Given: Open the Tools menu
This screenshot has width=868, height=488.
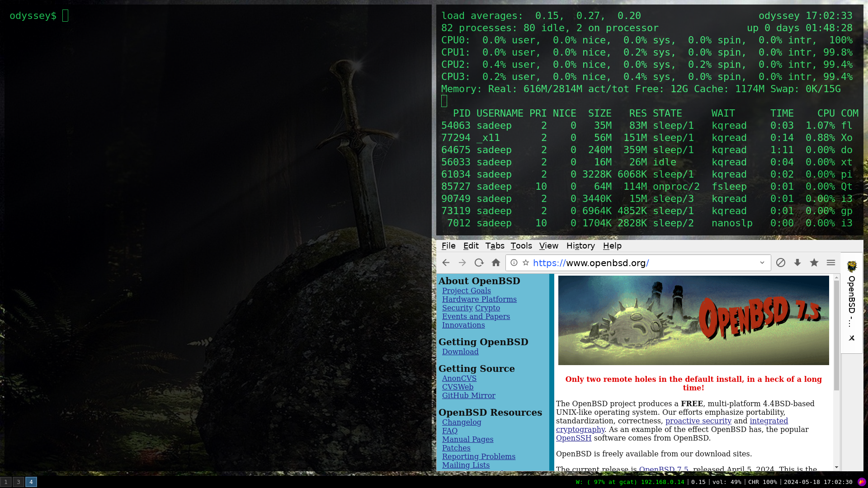Looking at the screenshot, I should 521,246.
